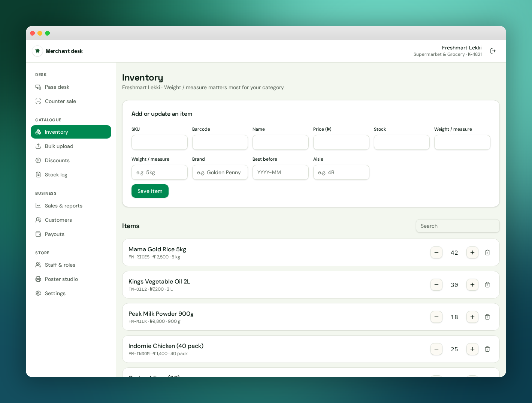Decrease stock for Indomie Chicken (40 pack)

(x=436, y=349)
